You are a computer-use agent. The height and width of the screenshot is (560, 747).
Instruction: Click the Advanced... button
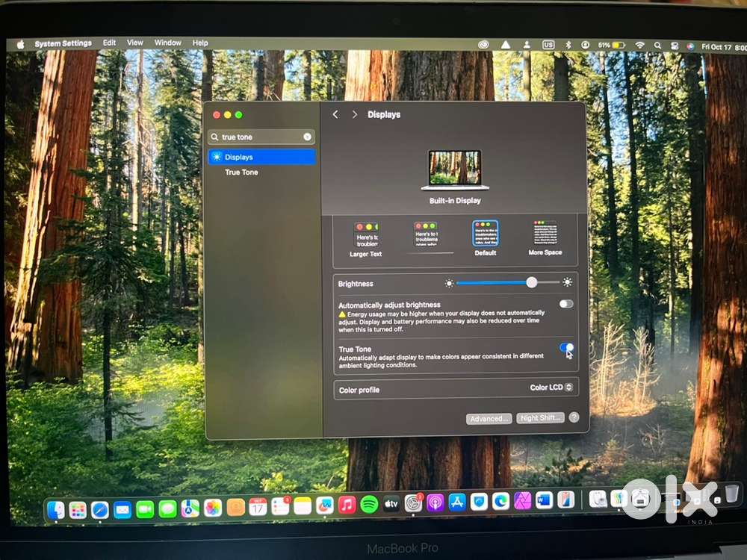pyautogui.click(x=489, y=418)
